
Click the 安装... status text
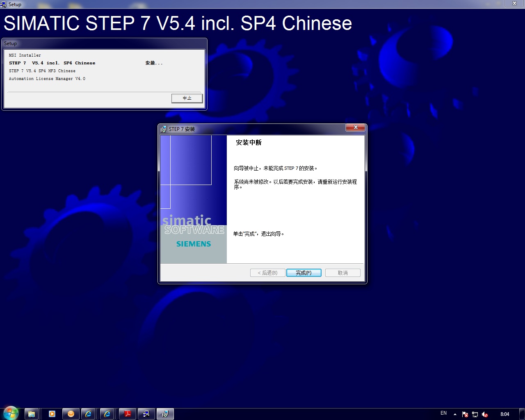(x=154, y=63)
